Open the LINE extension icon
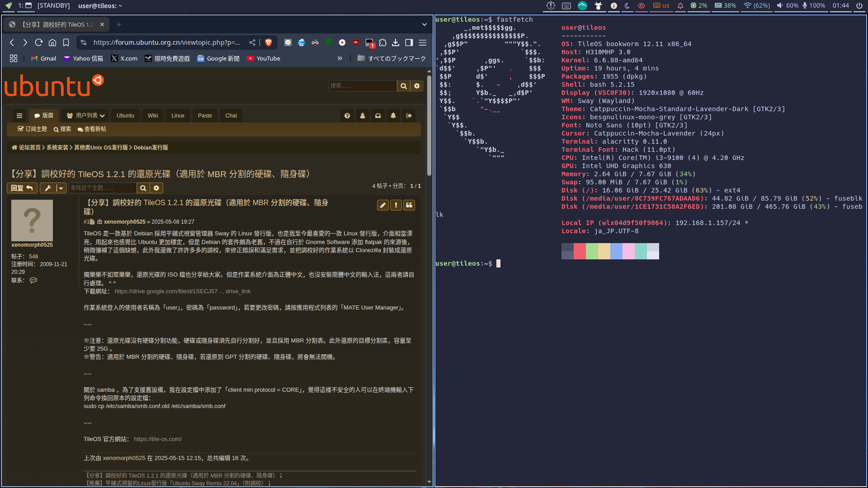This screenshot has width=868, height=488. pos(288,42)
